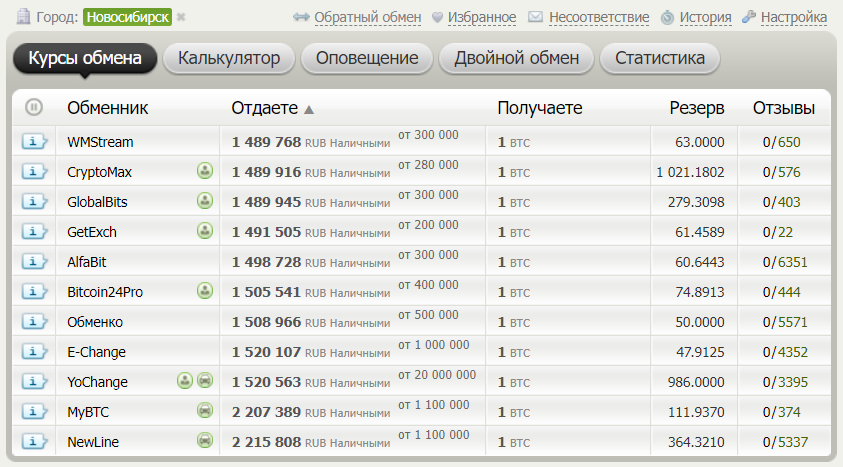Click the envelope icon by Несоответствие
This screenshot has height=467, width=843.
coord(535,17)
